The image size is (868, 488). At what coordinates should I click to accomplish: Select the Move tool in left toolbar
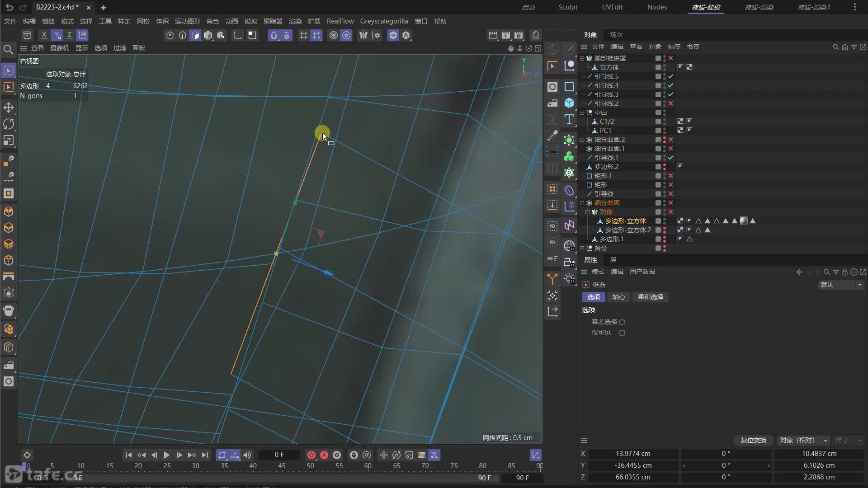[9, 108]
